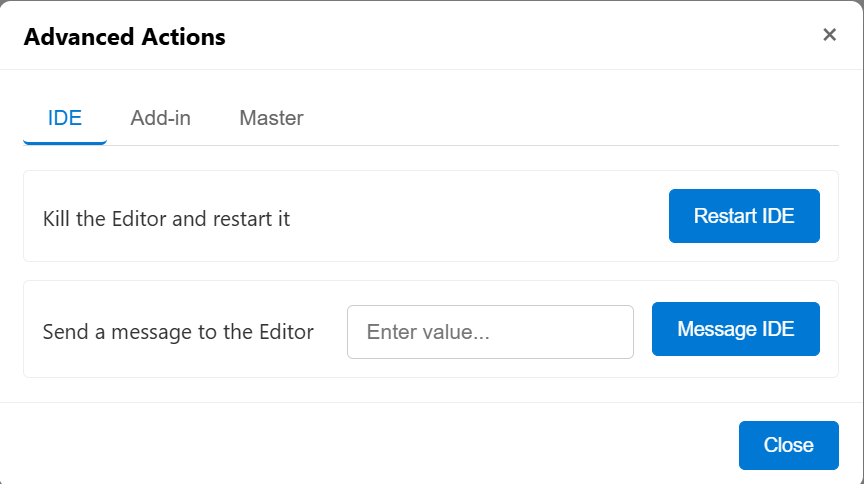Click the 'Enter value...' placeholder text

click(x=428, y=332)
